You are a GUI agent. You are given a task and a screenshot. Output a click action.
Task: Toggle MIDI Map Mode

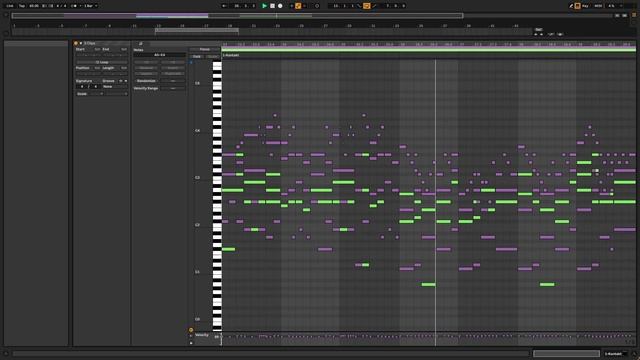[x=598, y=6]
